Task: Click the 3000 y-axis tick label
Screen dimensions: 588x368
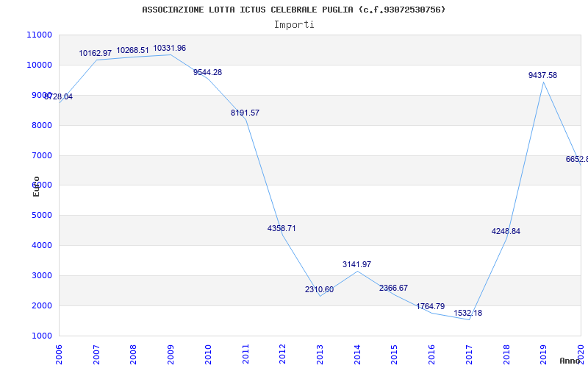Action: pyautogui.click(x=41, y=275)
